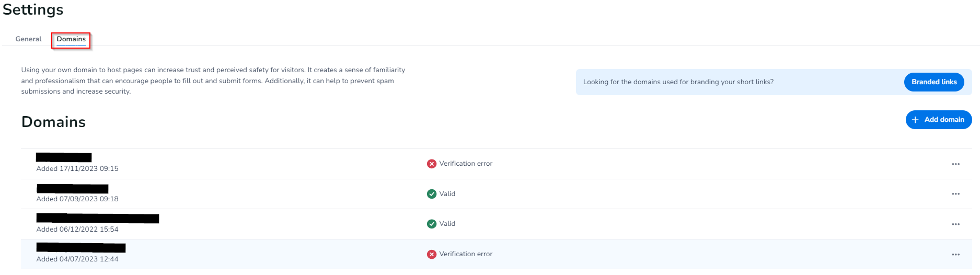Screen dimensions: 980x275
Task: Select the domain row added 04/07/2023 12:44
Action: tap(77, 259)
